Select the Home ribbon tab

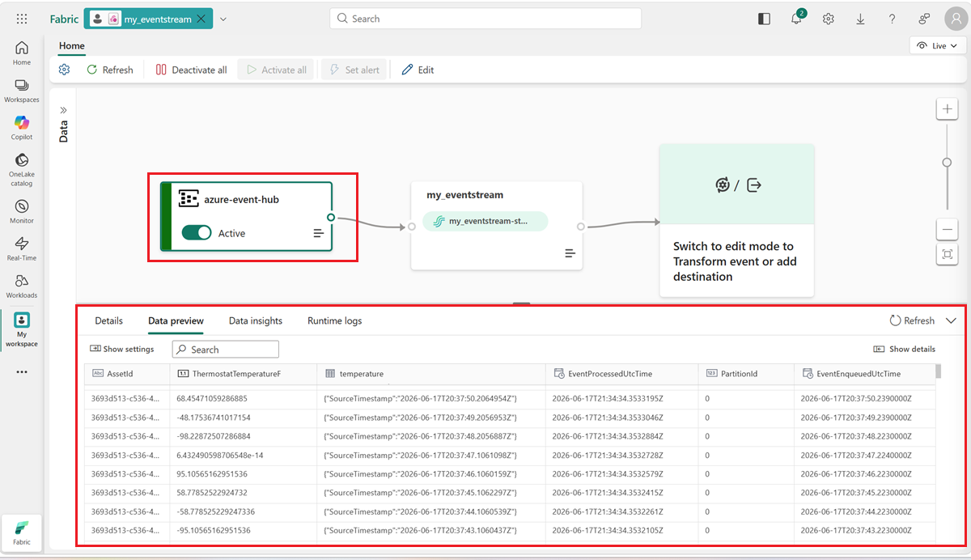point(72,46)
